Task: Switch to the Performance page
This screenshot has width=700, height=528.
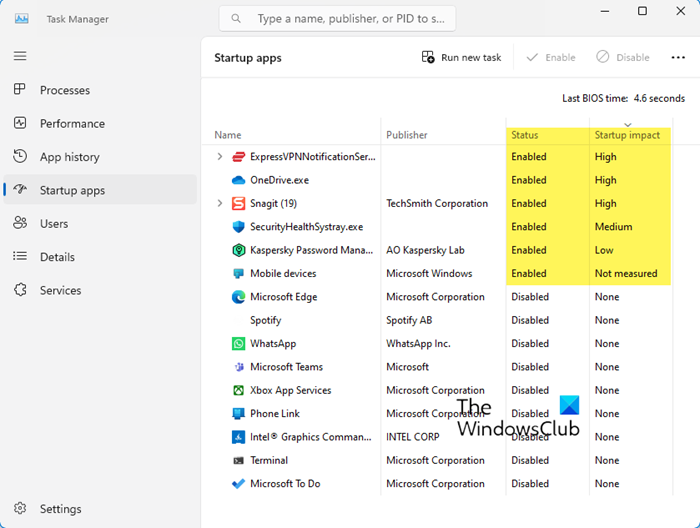Action: 100,123
